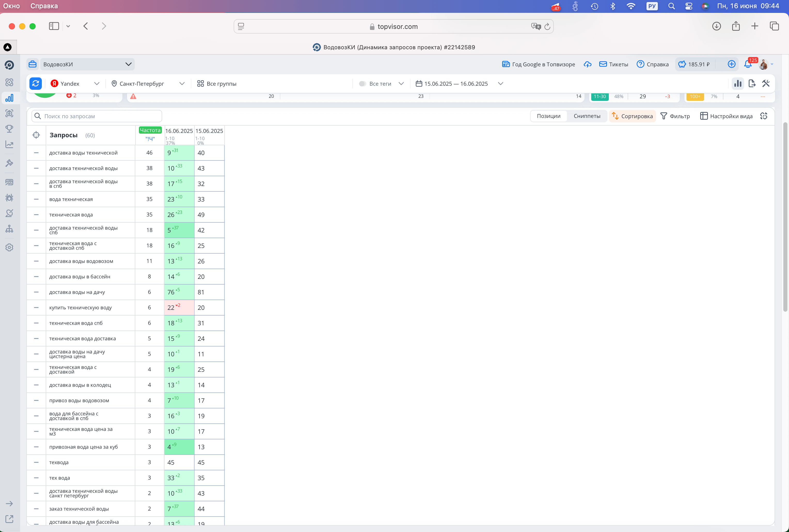The height and width of the screenshot is (532, 789).
Task: Toggle the Частота frequency badge
Action: click(150, 130)
